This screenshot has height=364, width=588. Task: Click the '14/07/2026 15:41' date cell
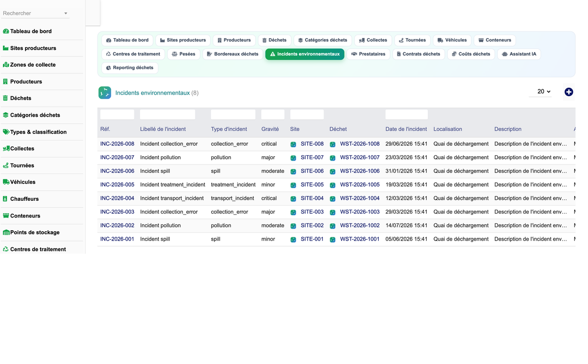(x=406, y=225)
